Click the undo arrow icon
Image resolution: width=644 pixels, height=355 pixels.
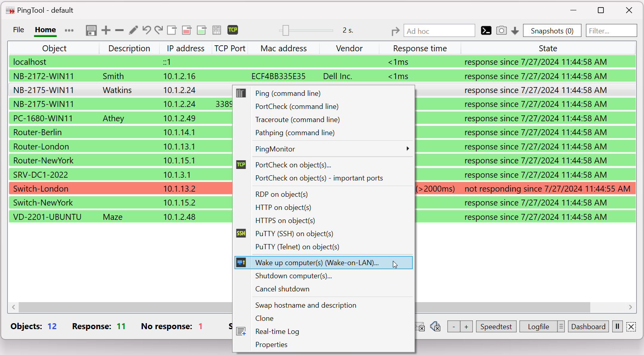click(146, 30)
